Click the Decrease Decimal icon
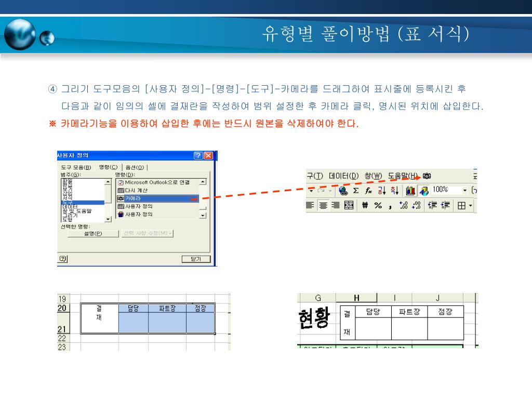This screenshot has height=399, width=532. pyautogui.click(x=416, y=205)
